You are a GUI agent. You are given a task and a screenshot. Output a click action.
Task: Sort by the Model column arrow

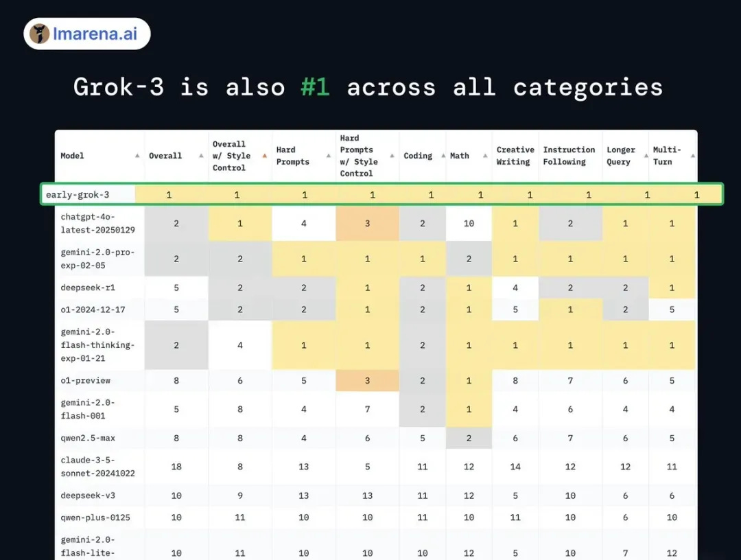pos(137,156)
